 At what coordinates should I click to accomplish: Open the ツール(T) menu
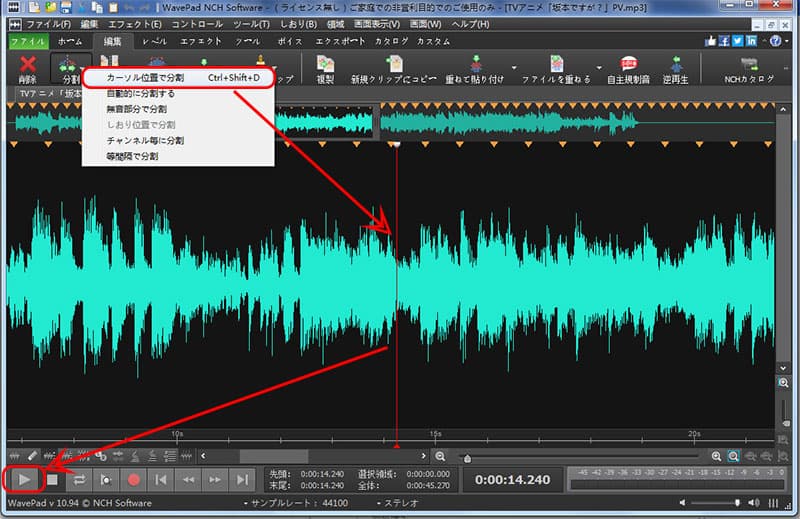pyautogui.click(x=252, y=24)
